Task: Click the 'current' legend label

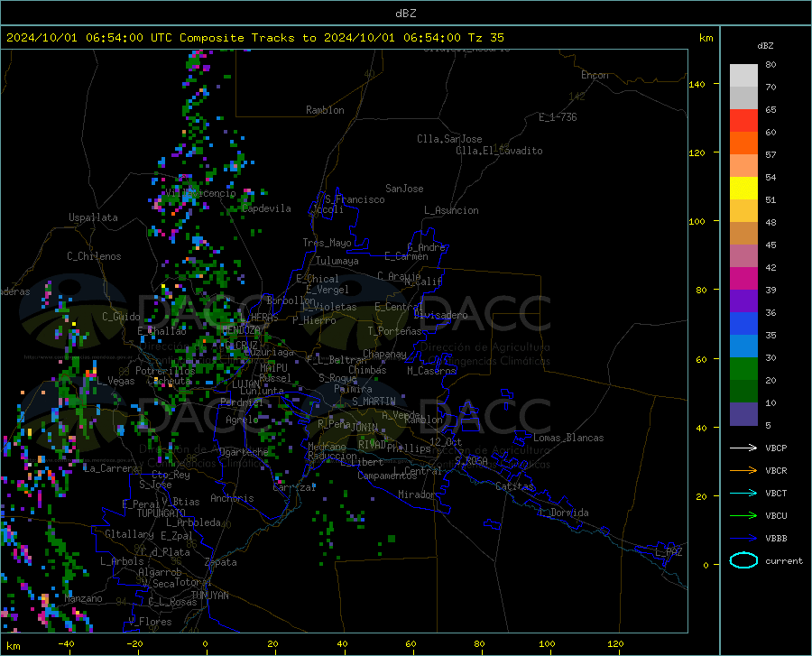Action: pyautogui.click(x=784, y=560)
